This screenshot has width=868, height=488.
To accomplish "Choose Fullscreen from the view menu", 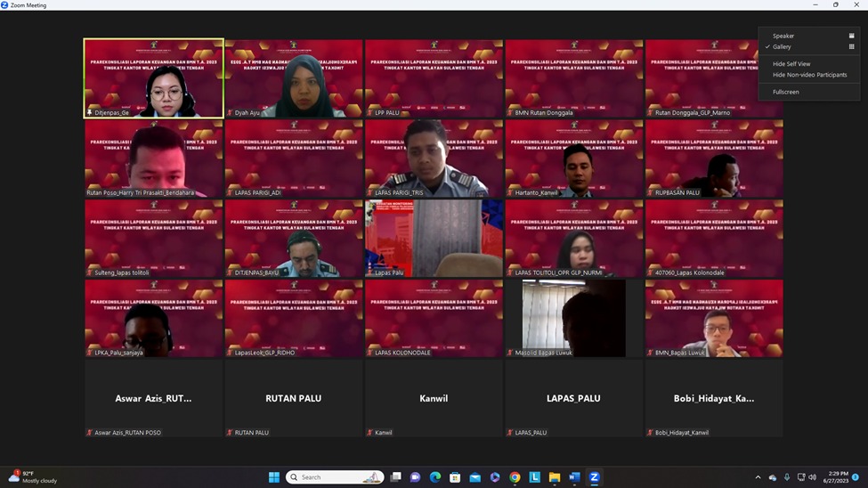I will coord(785,92).
